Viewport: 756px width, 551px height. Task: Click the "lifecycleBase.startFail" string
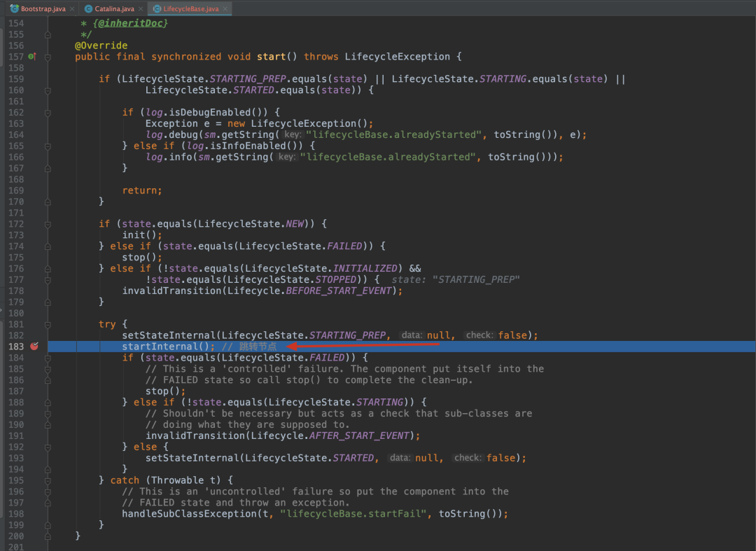click(353, 513)
